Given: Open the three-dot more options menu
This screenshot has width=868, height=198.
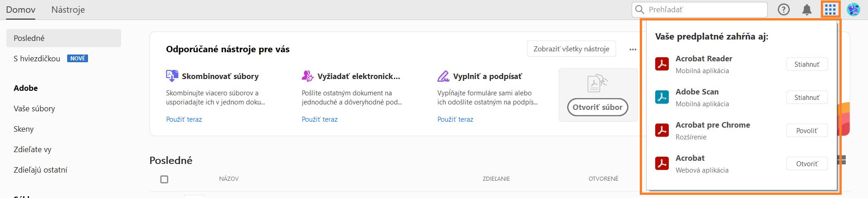Looking at the screenshot, I should point(633,49).
